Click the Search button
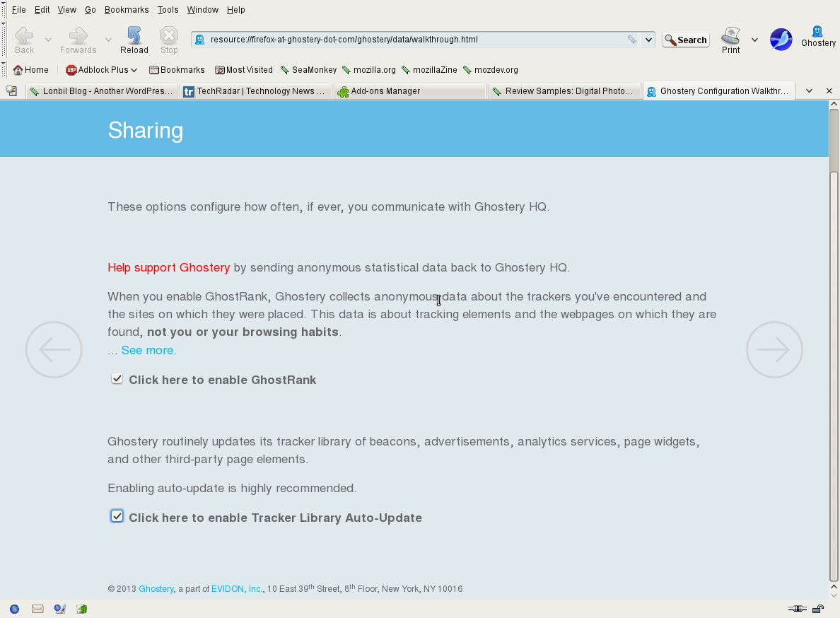840x618 pixels. click(x=686, y=40)
